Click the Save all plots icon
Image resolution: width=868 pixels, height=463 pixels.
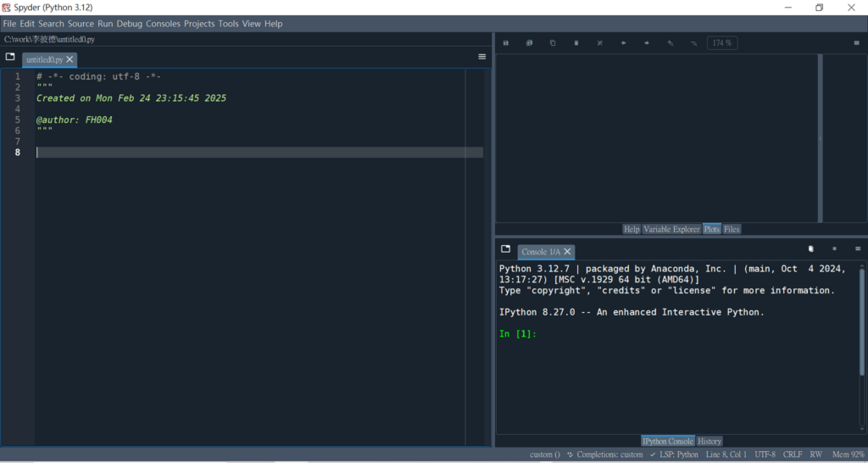click(529, 42)
